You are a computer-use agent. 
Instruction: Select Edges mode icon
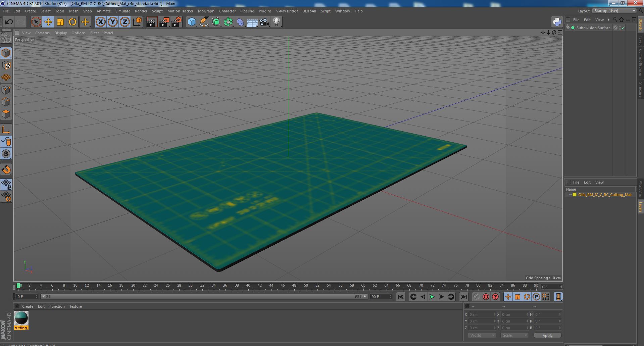pos(6,102)
